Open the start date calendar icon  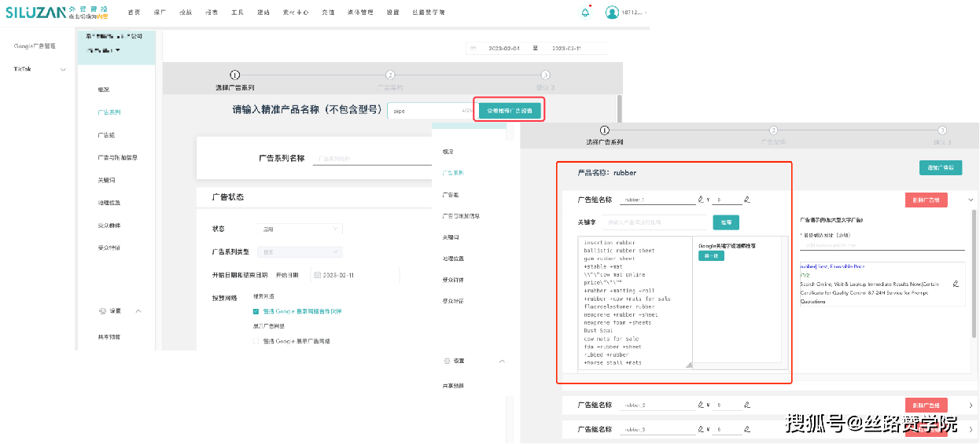(x=317, y=275)
